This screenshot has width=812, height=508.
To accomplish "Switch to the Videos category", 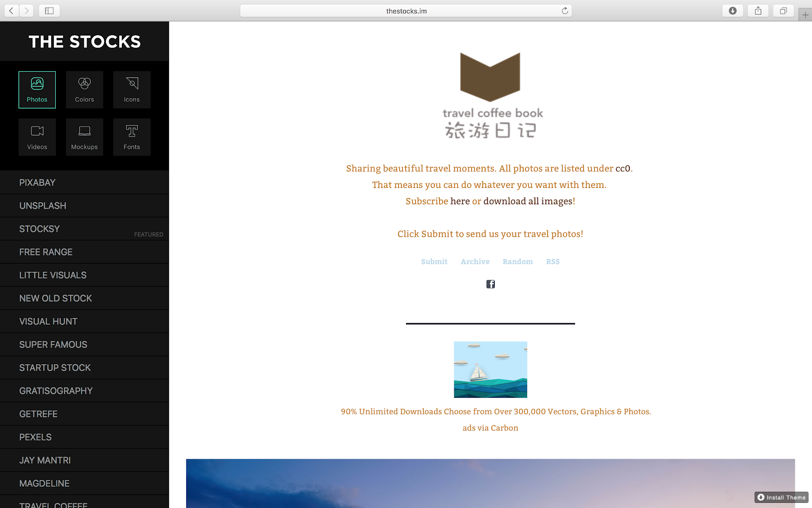I will click(37, 137).
